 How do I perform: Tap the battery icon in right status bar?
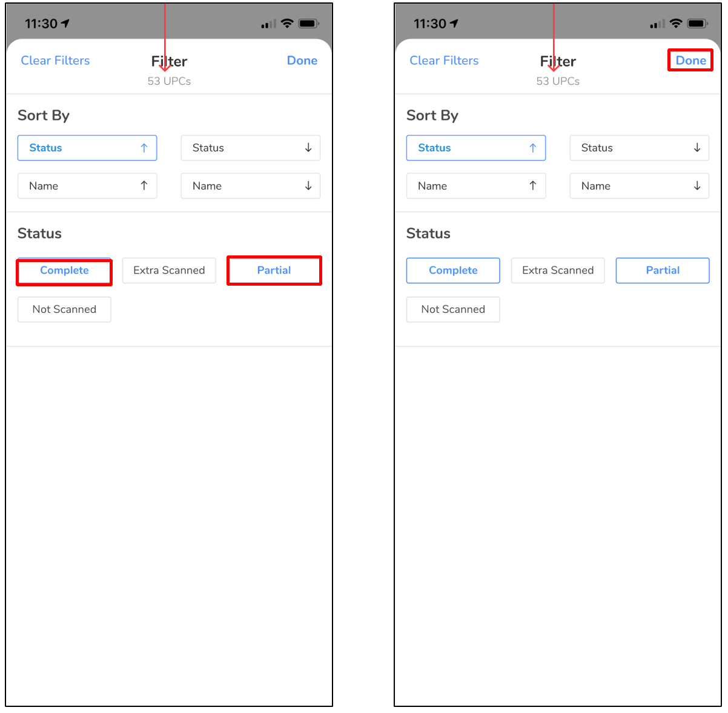click(x=697, y=24)
